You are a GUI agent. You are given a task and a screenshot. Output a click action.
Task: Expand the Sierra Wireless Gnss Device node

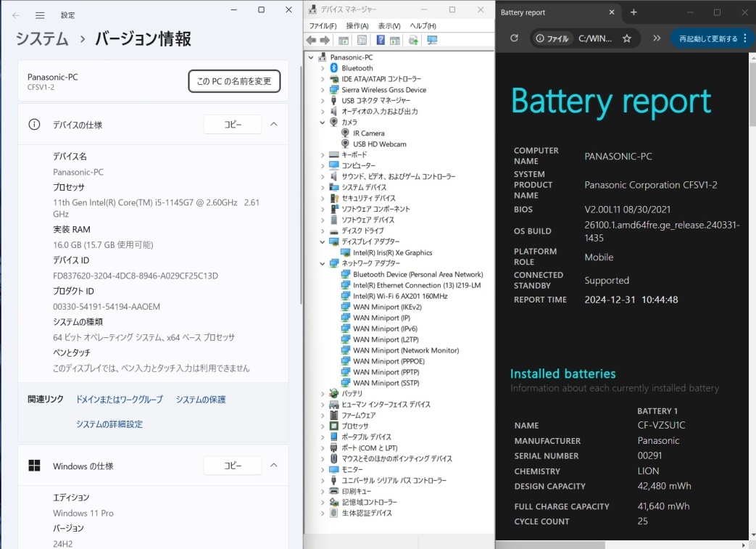323,90
